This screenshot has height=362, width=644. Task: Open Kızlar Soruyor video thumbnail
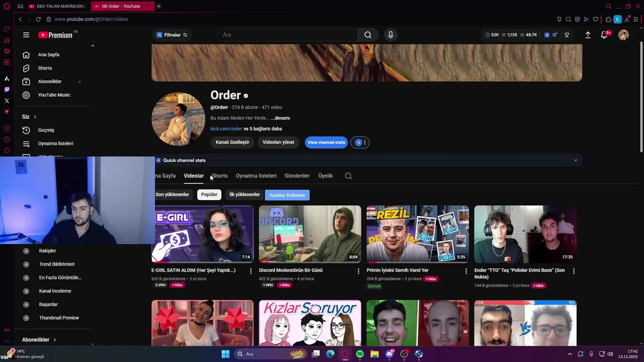pos(310,323)
